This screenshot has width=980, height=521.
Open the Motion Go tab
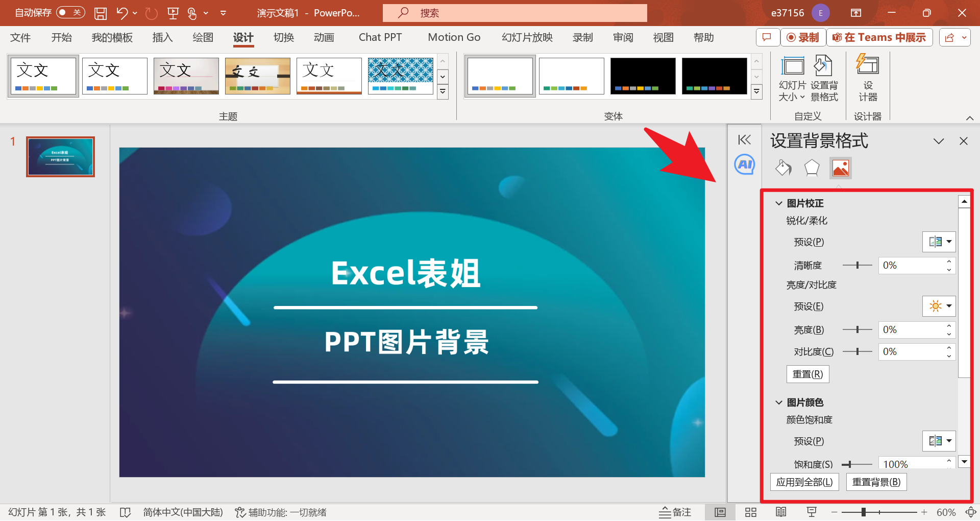454,37
